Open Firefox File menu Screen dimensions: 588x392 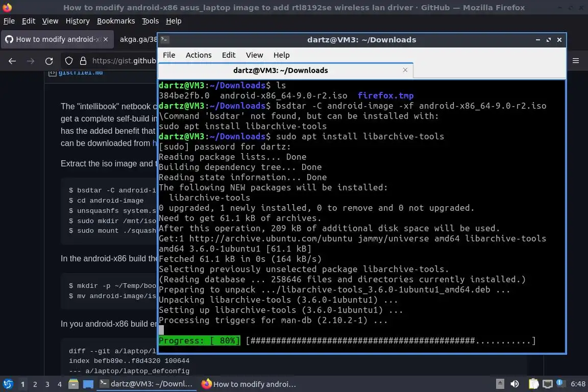pyautogui.click(x=9, y=21)
